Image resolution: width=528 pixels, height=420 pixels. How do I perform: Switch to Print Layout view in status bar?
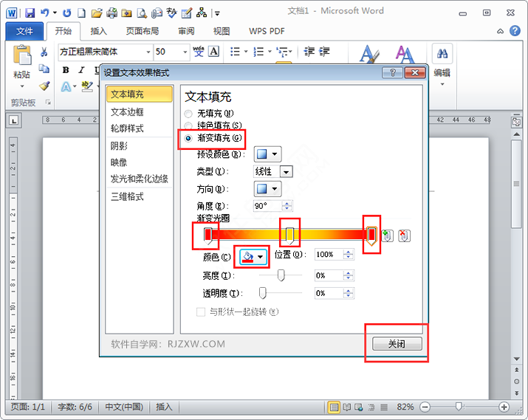334,407
